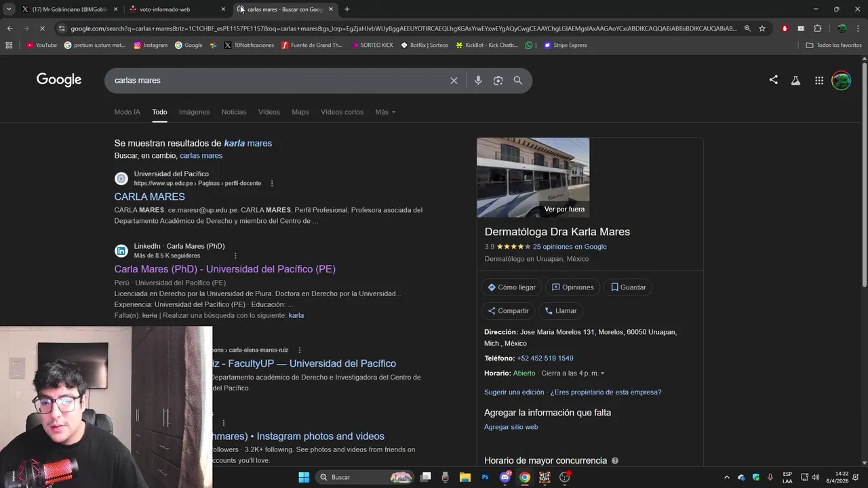Click the Compartir button
The image size is (868, 488).
point(508,311)
